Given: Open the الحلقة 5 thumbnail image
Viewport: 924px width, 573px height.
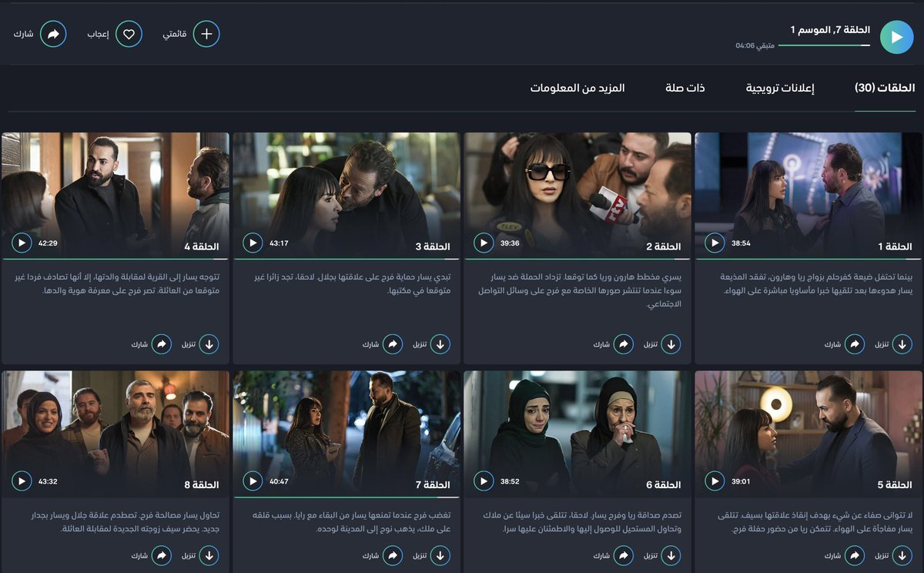Looking at the screenshot, I should (x=808, y=434).
